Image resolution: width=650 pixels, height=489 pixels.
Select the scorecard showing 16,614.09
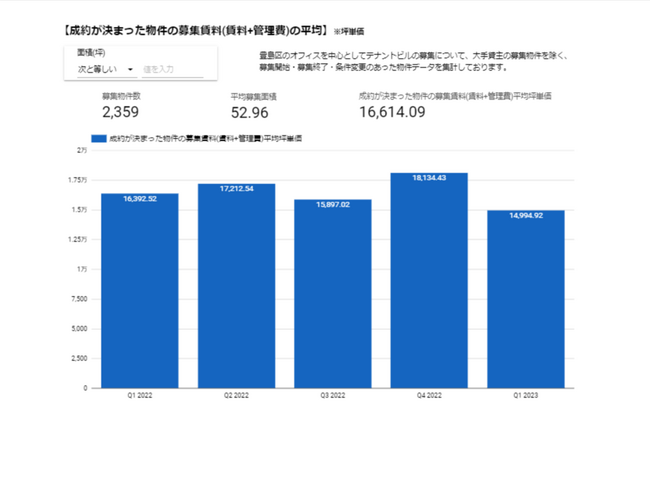[x=454, y=105]
